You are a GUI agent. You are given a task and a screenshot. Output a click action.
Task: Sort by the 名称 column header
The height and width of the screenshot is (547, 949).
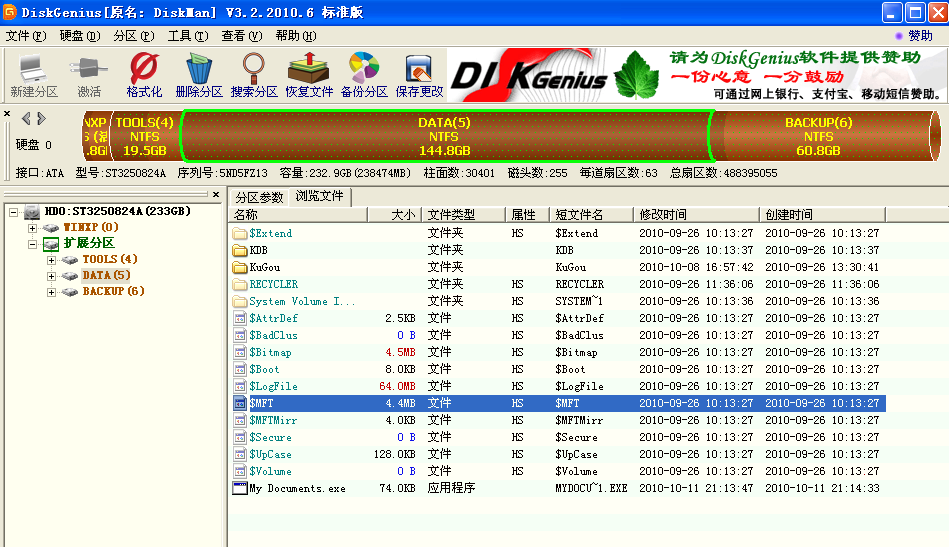point(298,215)
